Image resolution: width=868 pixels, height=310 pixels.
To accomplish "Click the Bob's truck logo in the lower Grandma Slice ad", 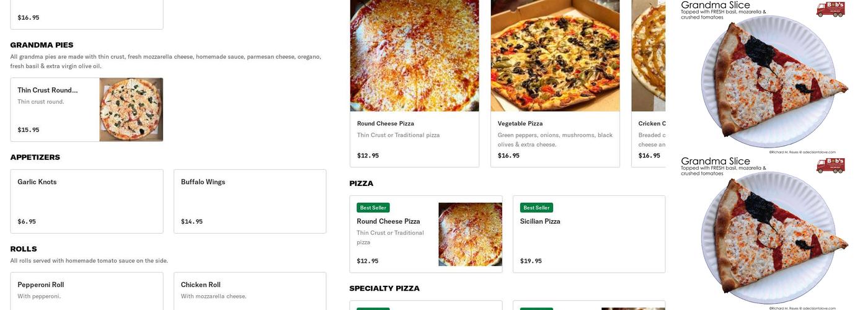I will 830,165.
